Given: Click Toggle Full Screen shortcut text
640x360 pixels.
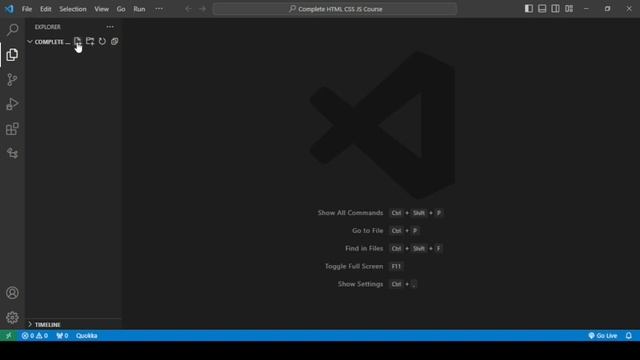Looking at the screenshot, I should click(x=353, y=266).
